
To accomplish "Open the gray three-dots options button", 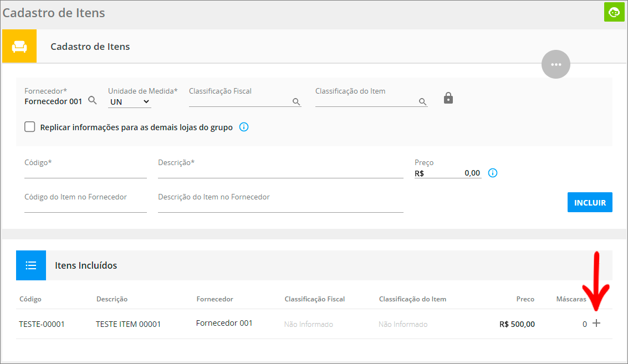I will 555,64.
